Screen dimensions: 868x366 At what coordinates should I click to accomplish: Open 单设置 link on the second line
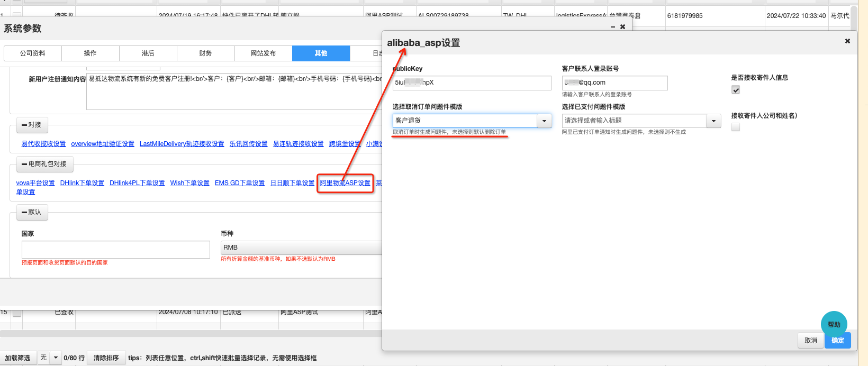tap(25, 192)
